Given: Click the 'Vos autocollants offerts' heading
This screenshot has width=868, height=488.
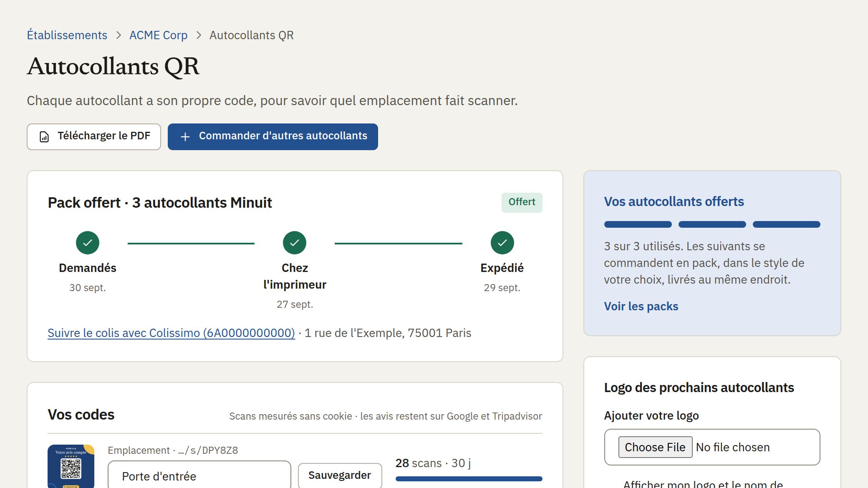Looking at the screenshot, I should click(x=674, y=202).
